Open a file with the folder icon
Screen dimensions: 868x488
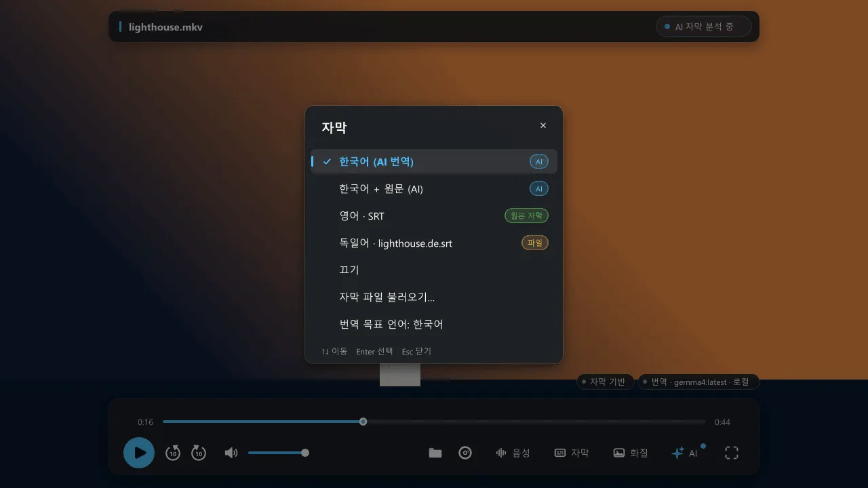(x=435, y=453)
